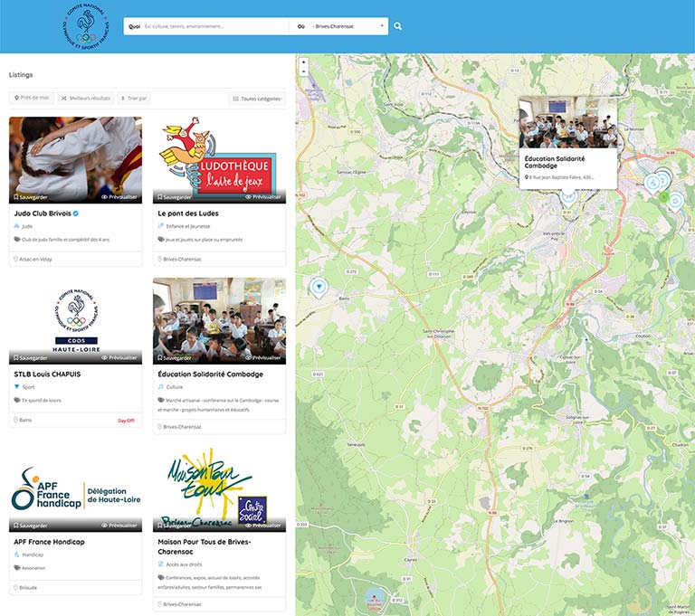This screenshot has height=616, width=695.
Task: Zoom in the map with plus button
Action: point(304,62)
